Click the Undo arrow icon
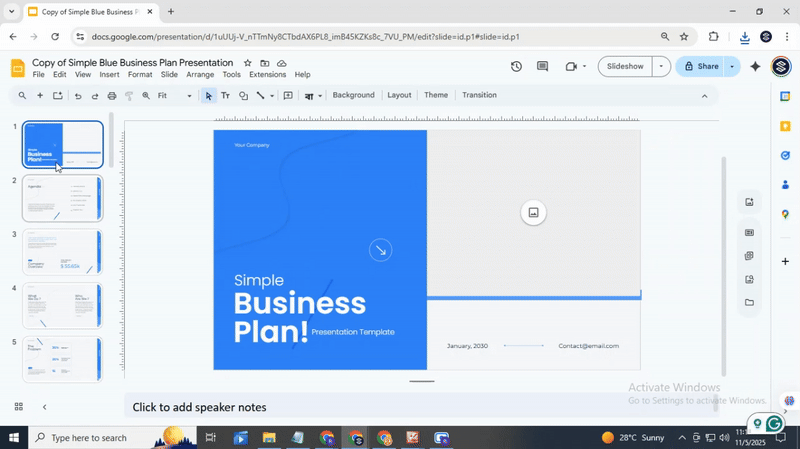The width and height of the screenshot is (800, 449). click(77, 96)
